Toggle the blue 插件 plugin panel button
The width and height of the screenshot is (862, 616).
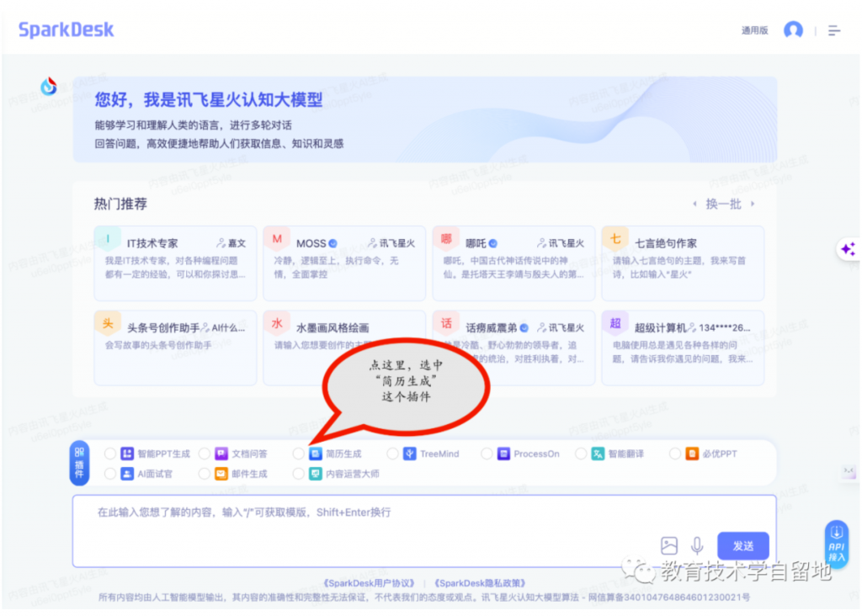79,463
